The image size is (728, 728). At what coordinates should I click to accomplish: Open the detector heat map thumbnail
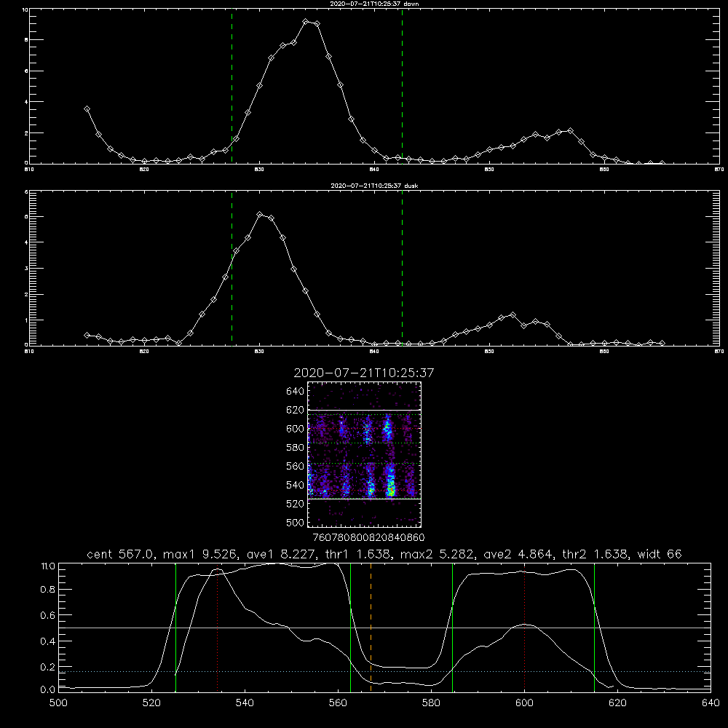point(365,454)
